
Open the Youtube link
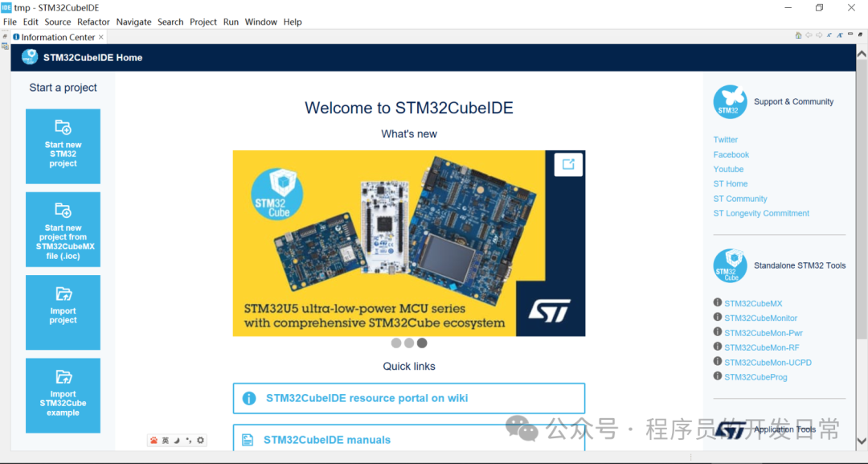728,169
